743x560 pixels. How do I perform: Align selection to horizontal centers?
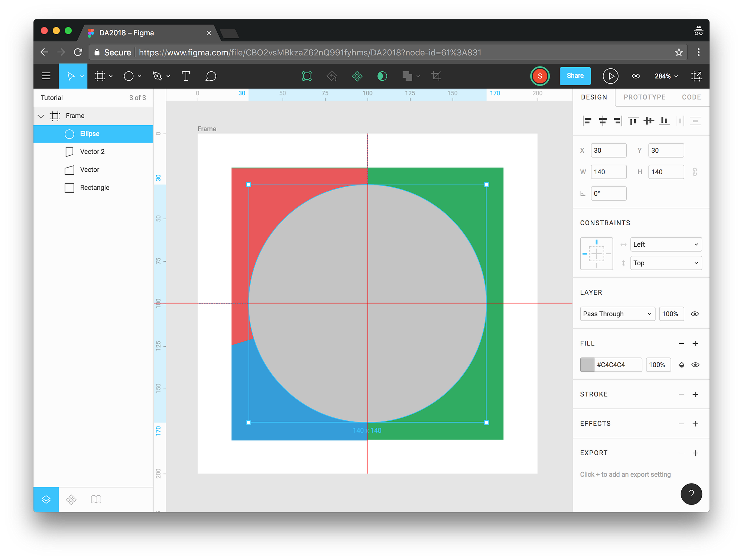click(603, 121)
